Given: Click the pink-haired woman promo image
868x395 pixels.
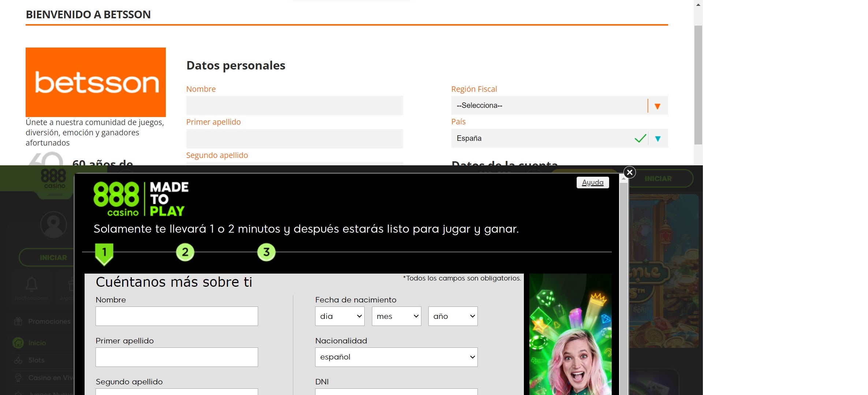Looking at the screenshot, I should pyautogui.click(x=570, y=334).
